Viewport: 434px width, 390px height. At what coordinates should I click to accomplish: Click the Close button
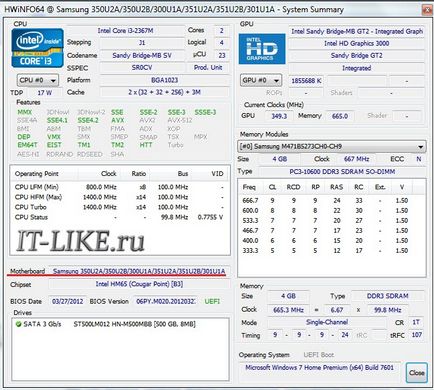point(416,373)
